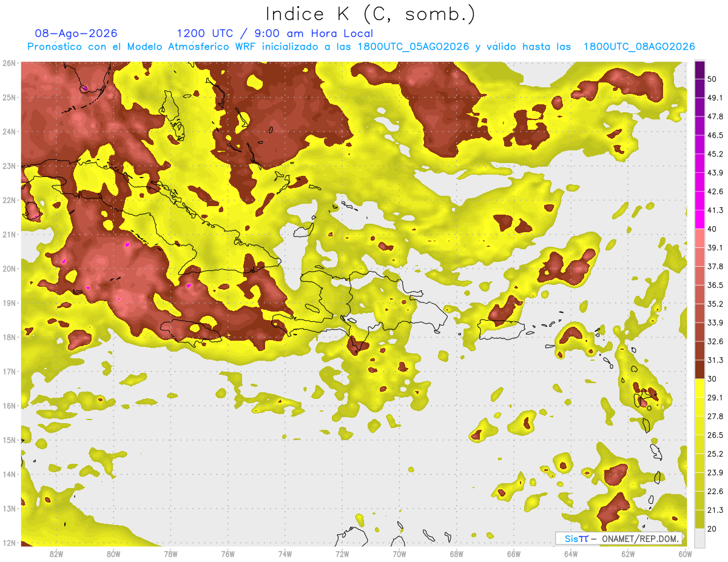Click the color scale value '39.1'
Screen dimensions: 728x562
(x=715, y=247)
